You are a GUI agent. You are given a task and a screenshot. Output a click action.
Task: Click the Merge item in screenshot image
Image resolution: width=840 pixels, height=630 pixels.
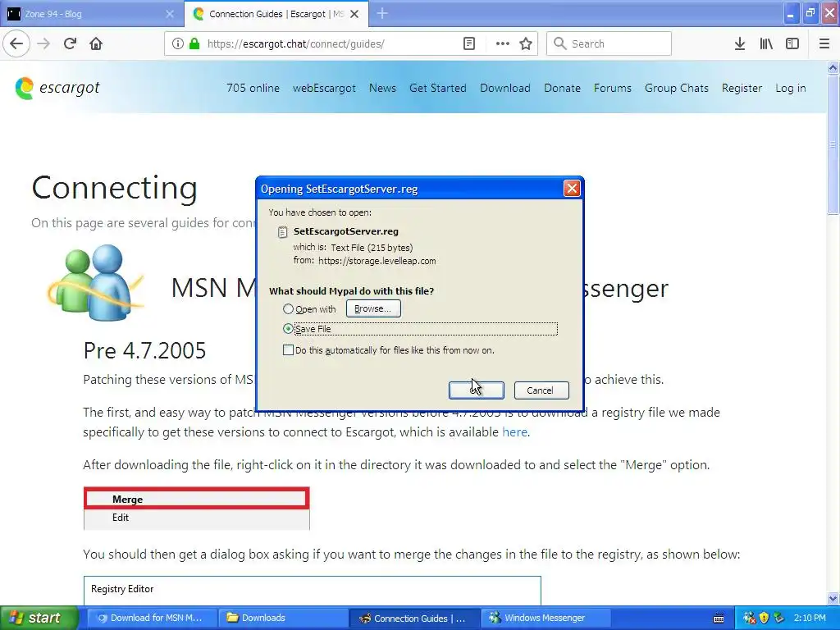pyautogui.click(x=197, y=499)
